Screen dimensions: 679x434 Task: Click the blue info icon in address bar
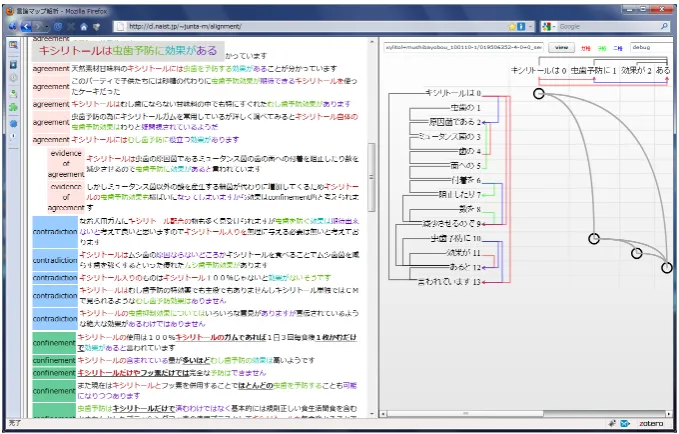click(521, 26)
